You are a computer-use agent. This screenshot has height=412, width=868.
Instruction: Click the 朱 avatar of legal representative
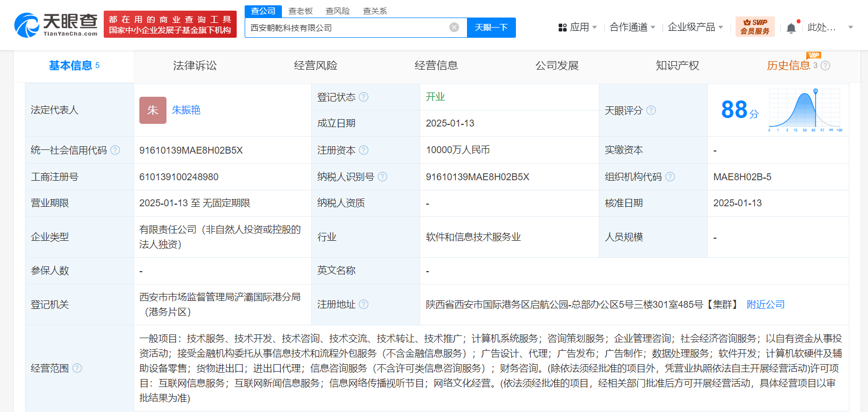(153, 110)
